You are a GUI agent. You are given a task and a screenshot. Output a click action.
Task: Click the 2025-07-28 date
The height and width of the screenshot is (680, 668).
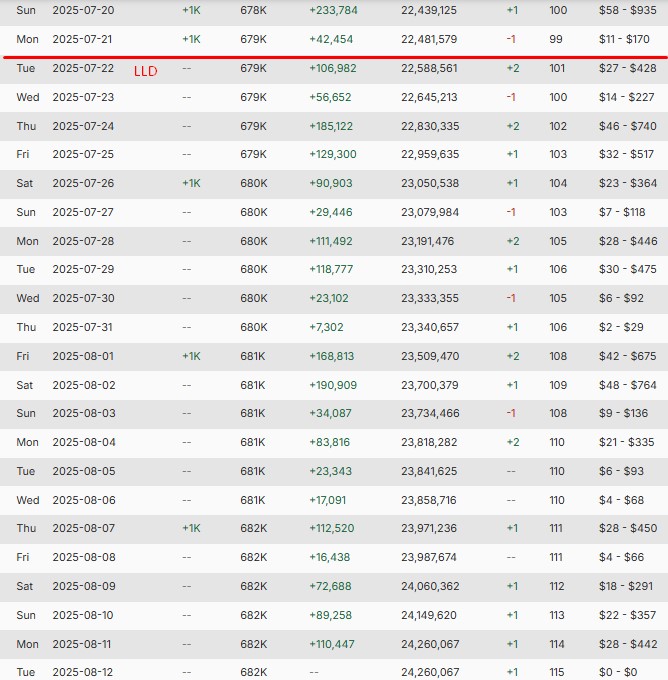[83, 241]
